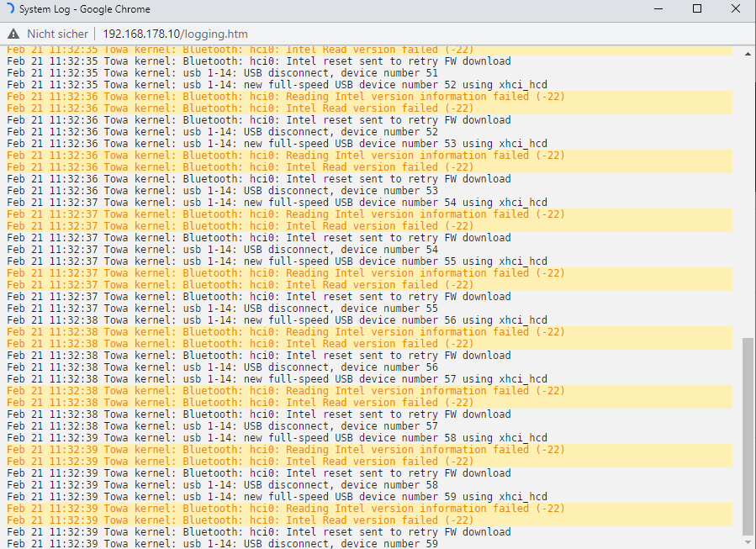Click log line 'new full-speed USB device number 53'
This screenshot has width=756, height=549.
pyautogui.click(x=278, y=144)
